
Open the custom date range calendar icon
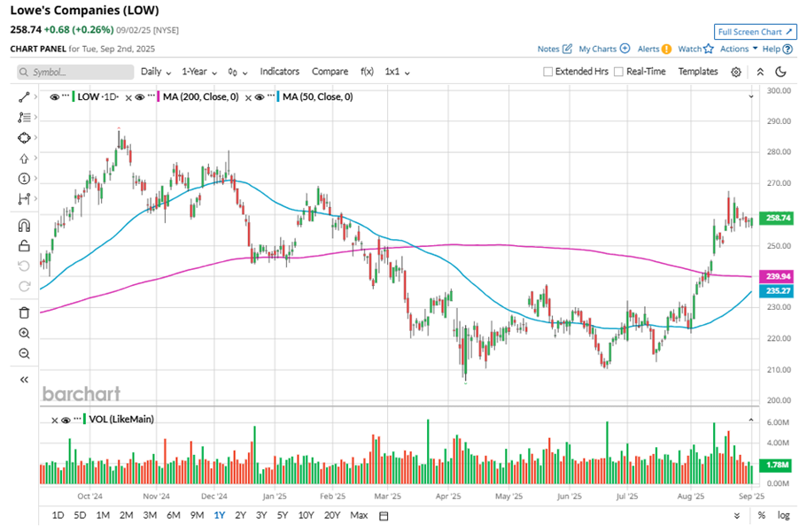(384, 516)
